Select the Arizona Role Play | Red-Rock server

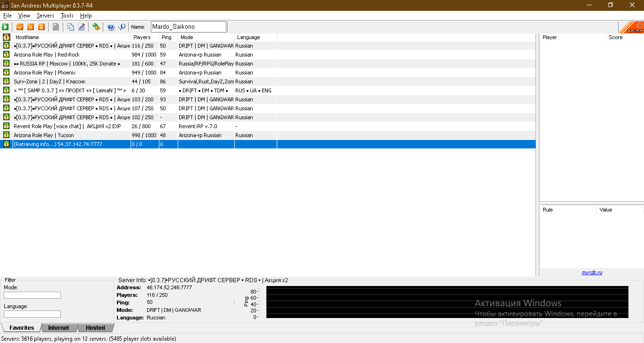pos(268,55)
